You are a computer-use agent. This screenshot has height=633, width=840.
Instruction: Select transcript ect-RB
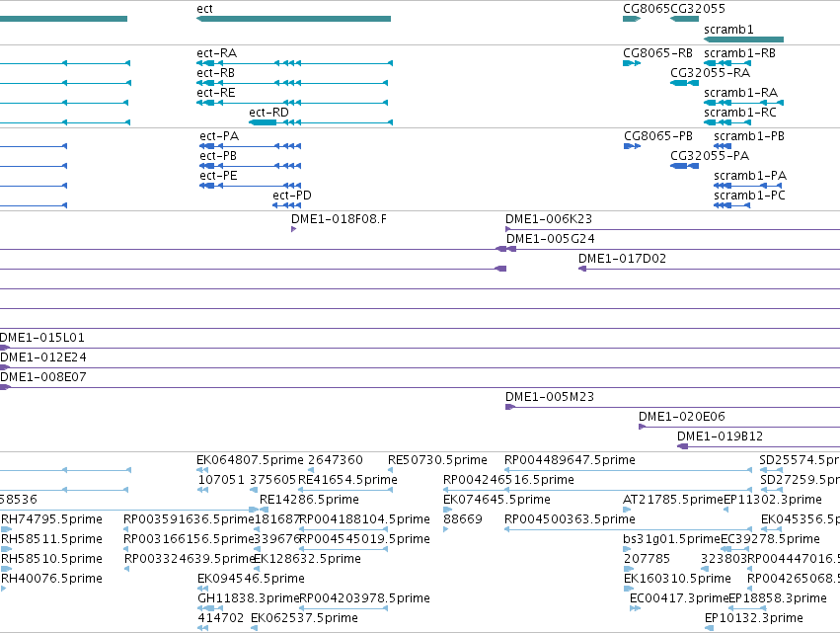292,83
